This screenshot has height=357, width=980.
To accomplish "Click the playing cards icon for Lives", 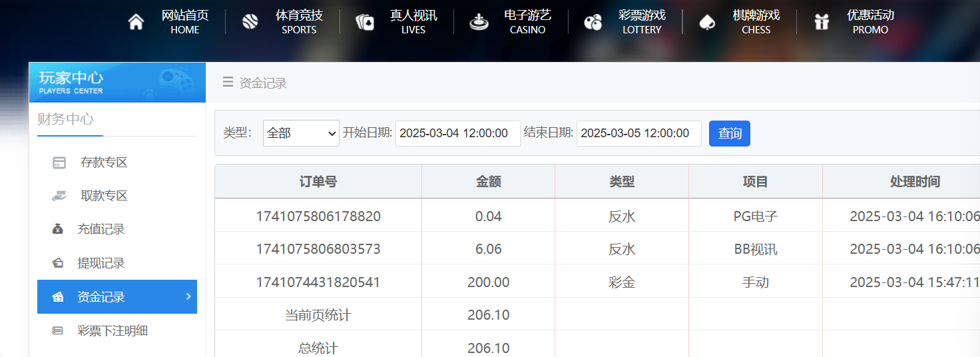I will [x=364, y=22].
